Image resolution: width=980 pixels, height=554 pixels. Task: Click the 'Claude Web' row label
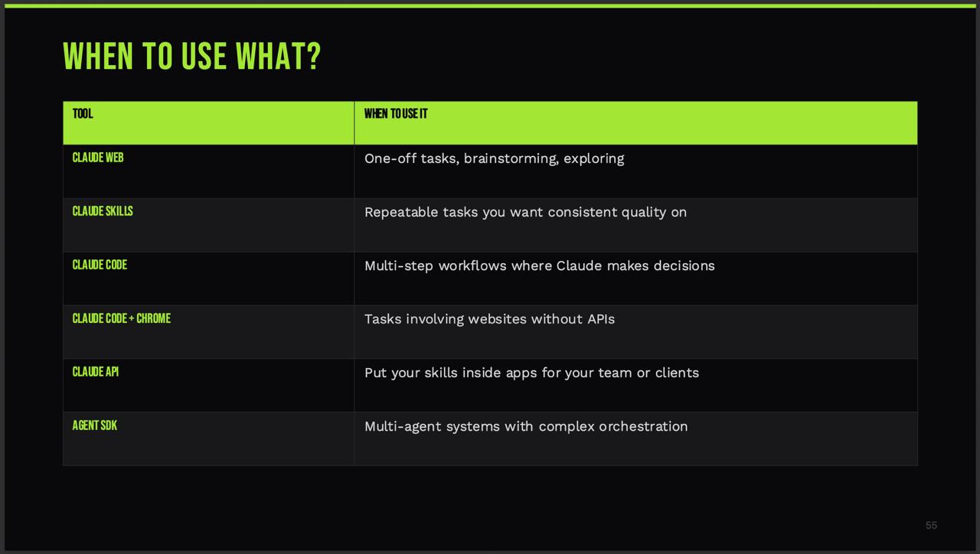(x=98, y=158)
